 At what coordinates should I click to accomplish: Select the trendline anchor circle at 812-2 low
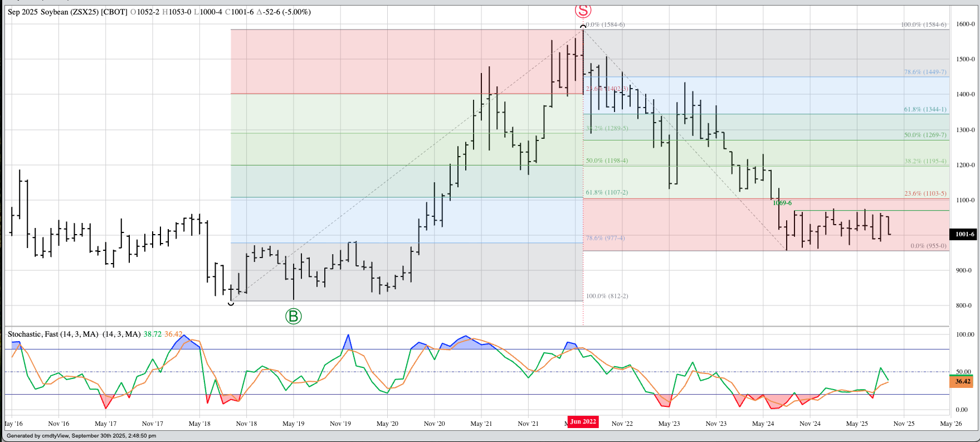[x=231, y=303]
